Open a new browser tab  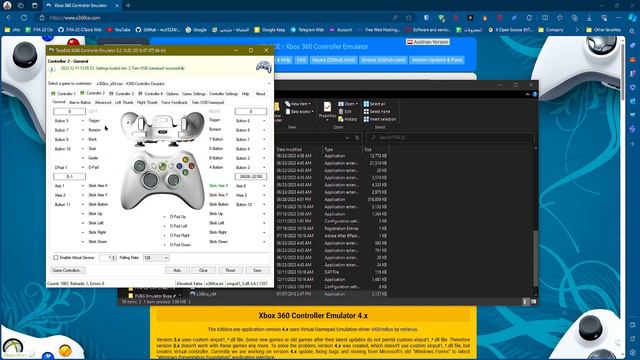point(128,5)
